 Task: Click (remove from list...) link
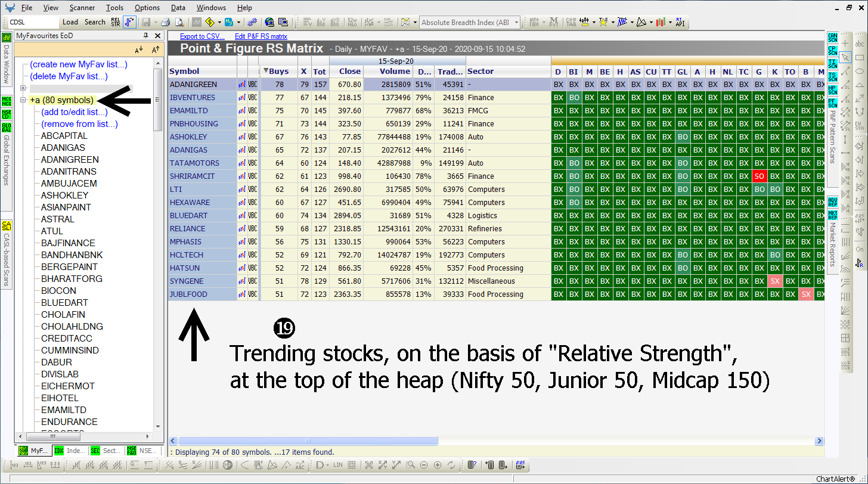[x=79, y=124]
